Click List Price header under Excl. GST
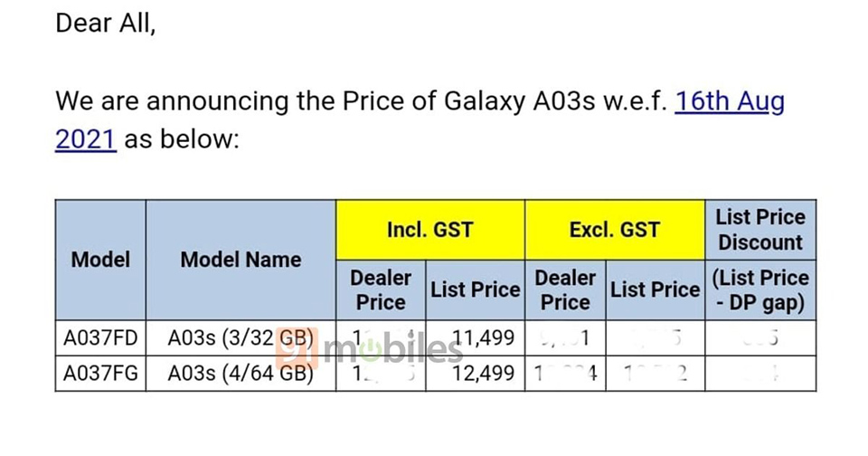868x456 pixels. [656, 290]
